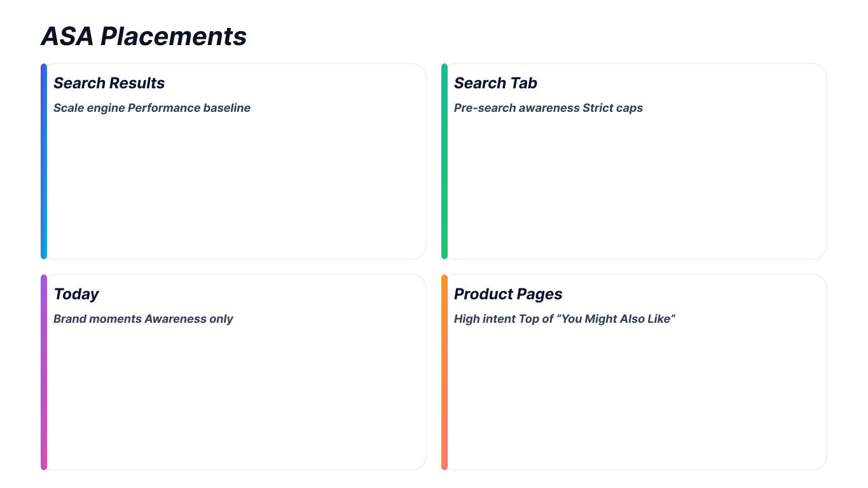
Task: Click 'Brand moments Awareness only' description
Action: coord(143,319)
